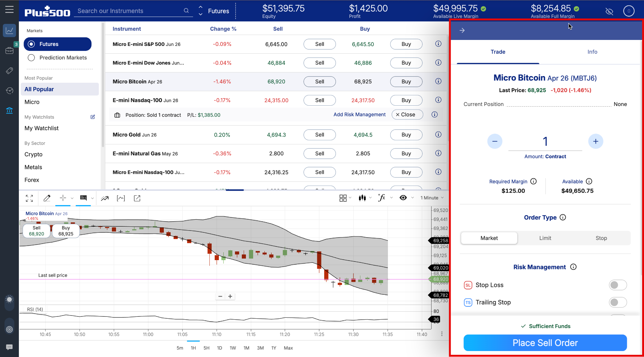Open the orders tag icon in sidebar

click(x=9, y=70)
